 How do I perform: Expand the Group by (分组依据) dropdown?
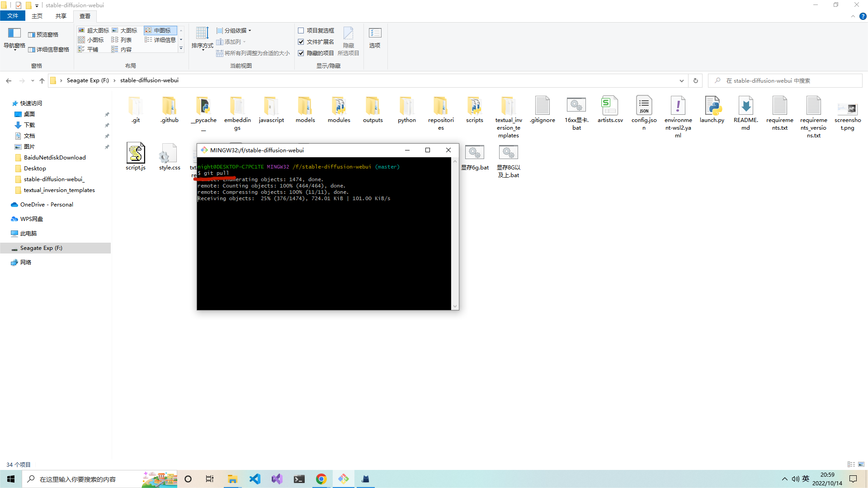point(234,30)
